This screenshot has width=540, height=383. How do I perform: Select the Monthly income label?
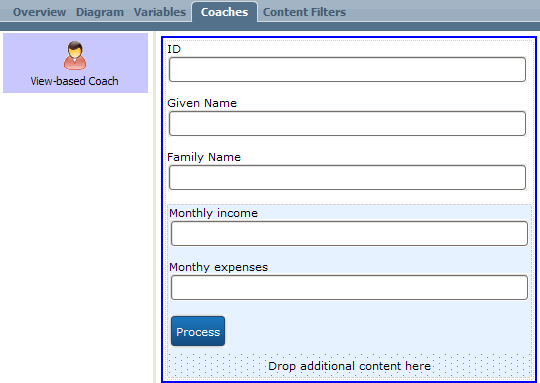pos(214,213)
